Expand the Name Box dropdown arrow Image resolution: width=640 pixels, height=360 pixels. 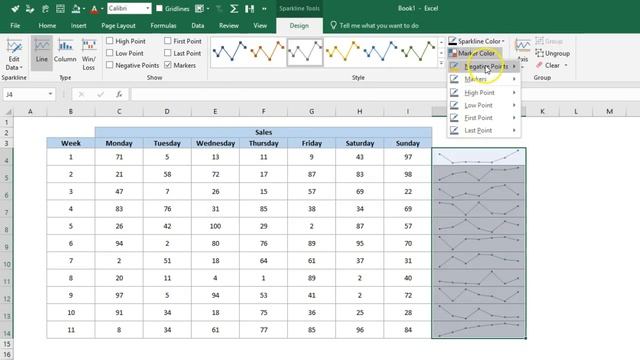pyautogui.click(x=50, y=94)
